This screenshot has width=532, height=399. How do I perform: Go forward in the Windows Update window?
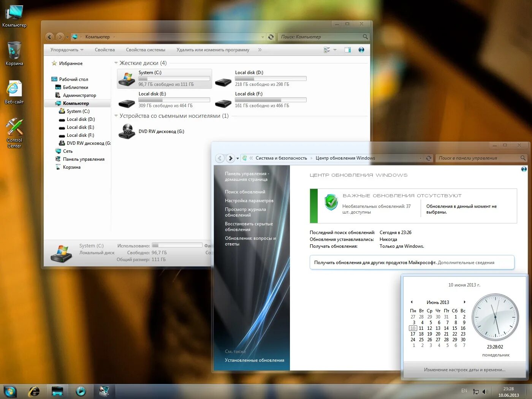(230, 158)
